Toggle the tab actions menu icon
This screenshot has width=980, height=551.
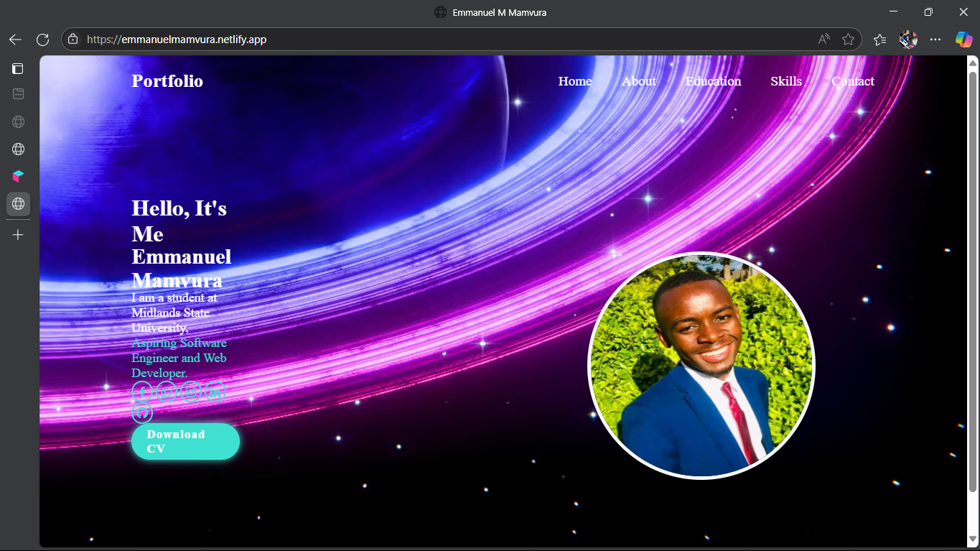pos(18,69)
